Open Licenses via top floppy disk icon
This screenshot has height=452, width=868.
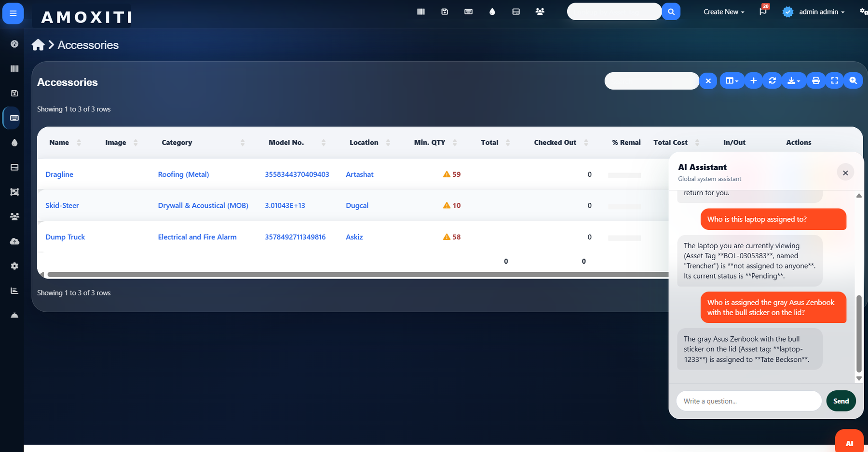(x=445, y=12)
